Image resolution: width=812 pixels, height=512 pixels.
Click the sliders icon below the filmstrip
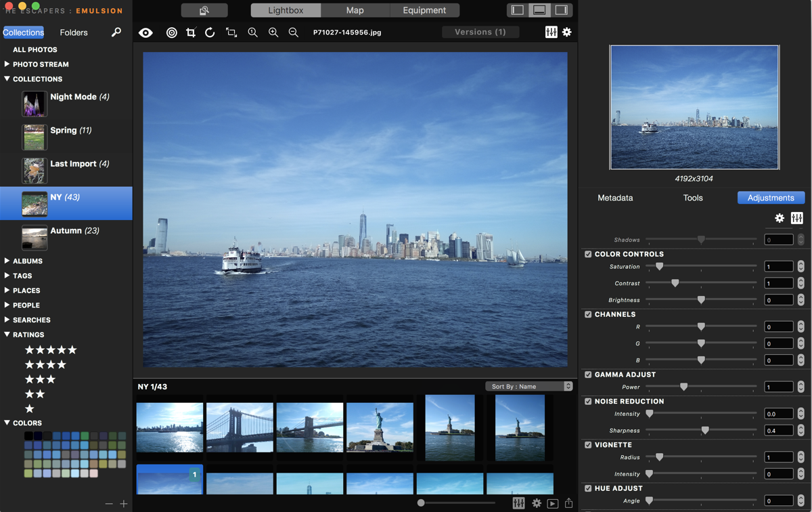(x=519, y=503)
